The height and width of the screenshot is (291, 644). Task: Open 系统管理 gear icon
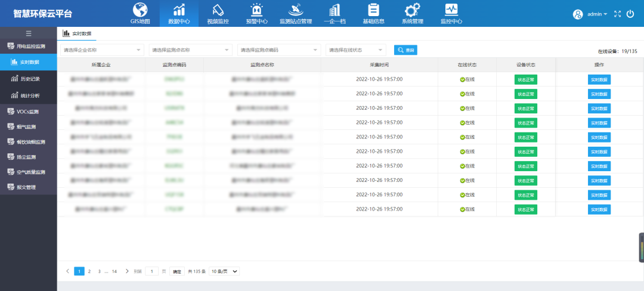(x=412, y=10)
